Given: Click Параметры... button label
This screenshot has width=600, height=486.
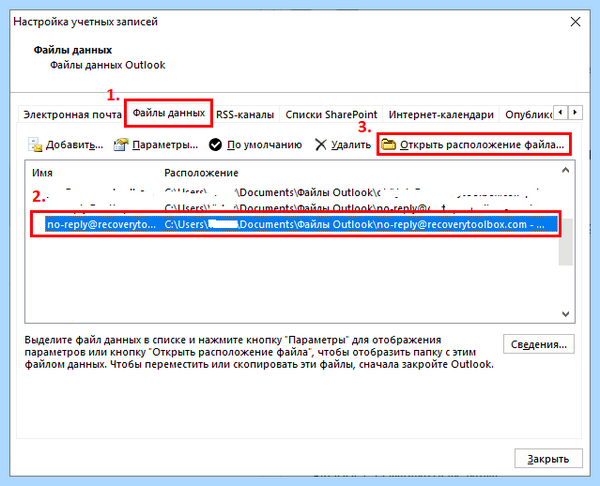Looking at the screenshot, I should click(x=165, y=145).
